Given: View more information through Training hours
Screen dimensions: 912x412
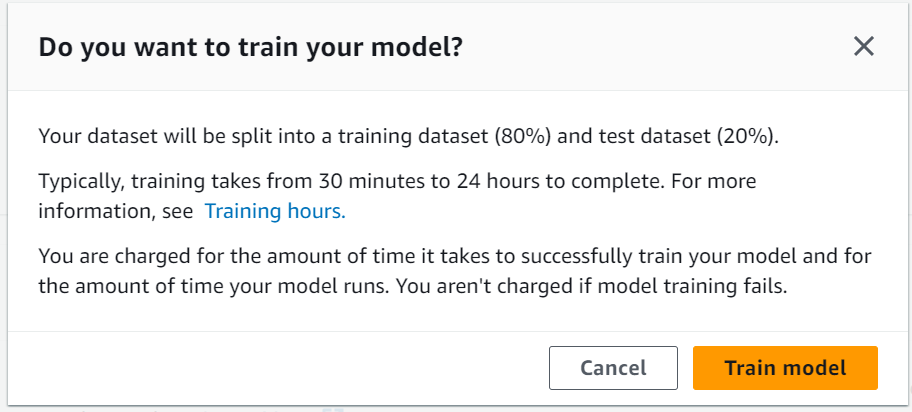Looking at the screenshot, I should coord(275,211).
